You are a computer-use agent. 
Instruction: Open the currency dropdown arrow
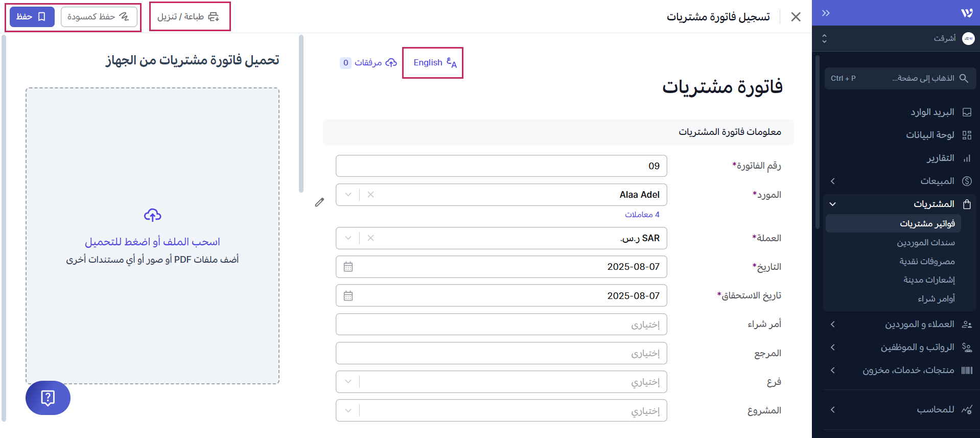[348, 238]
